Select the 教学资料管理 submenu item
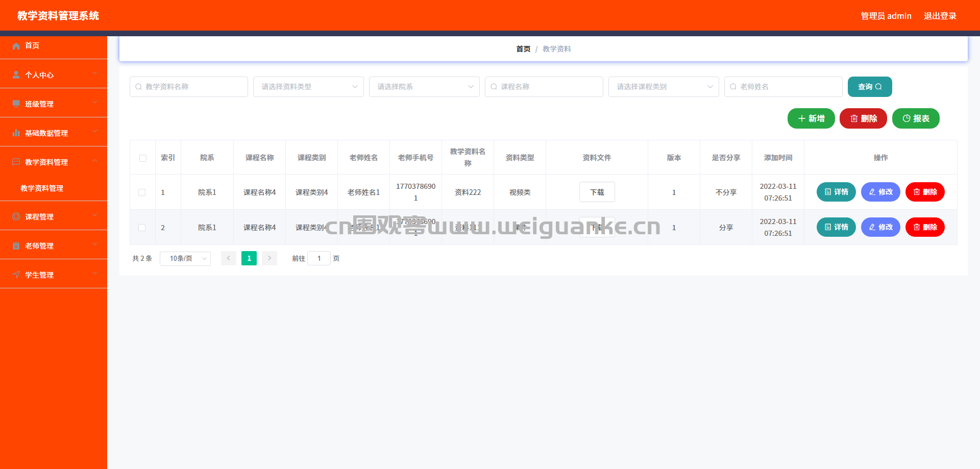The width and height of the screenshot is (980, 469). (x=42, y=188)
